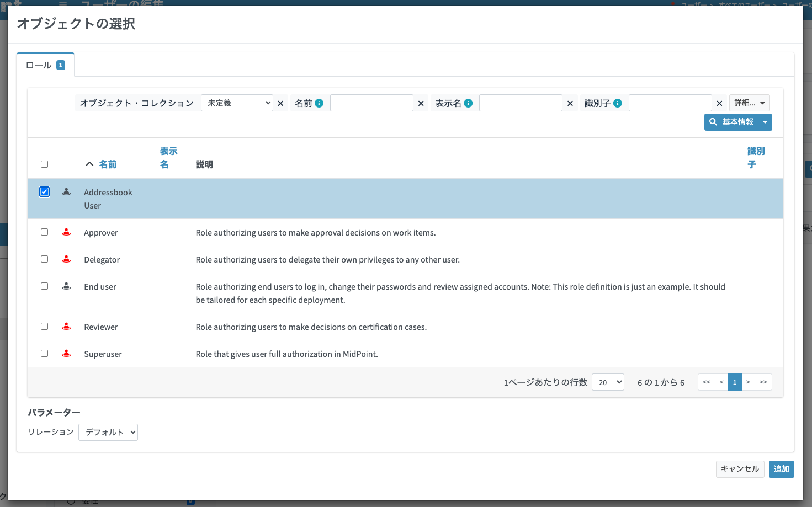Go to next page with > button
The height and width of the screenshot is (507, 812).
click(x=748, y=382)
